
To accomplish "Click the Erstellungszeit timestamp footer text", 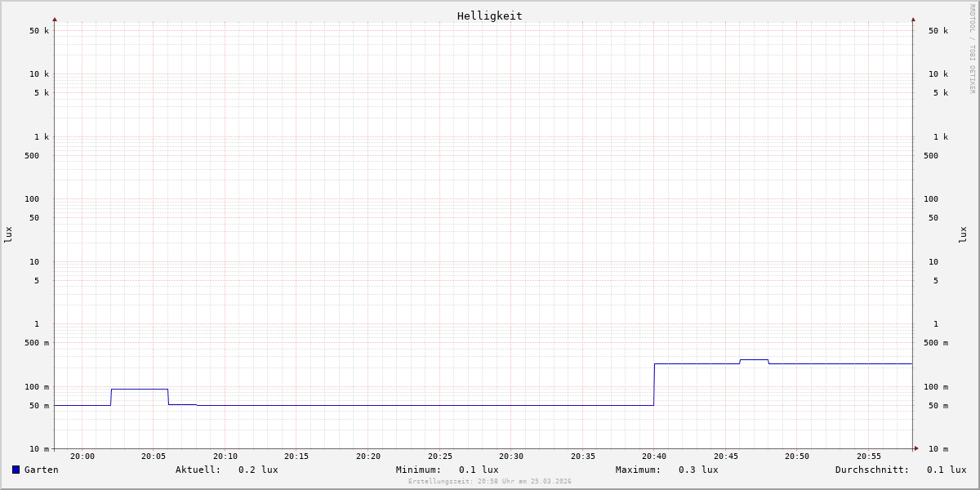I will [490, 482].
